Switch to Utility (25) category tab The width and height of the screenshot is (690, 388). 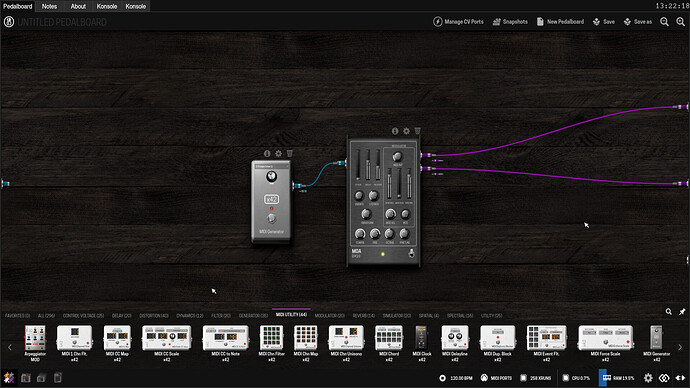(x=491, y=315)
